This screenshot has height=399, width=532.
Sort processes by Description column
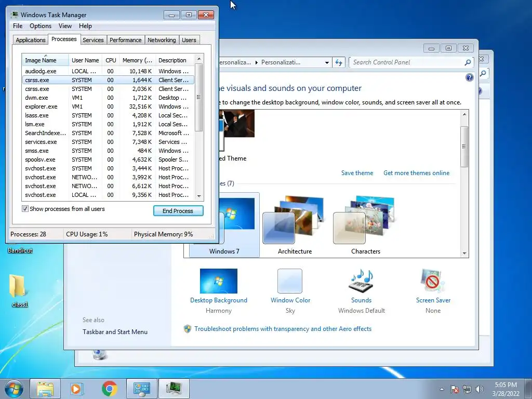tap(175, 60)
